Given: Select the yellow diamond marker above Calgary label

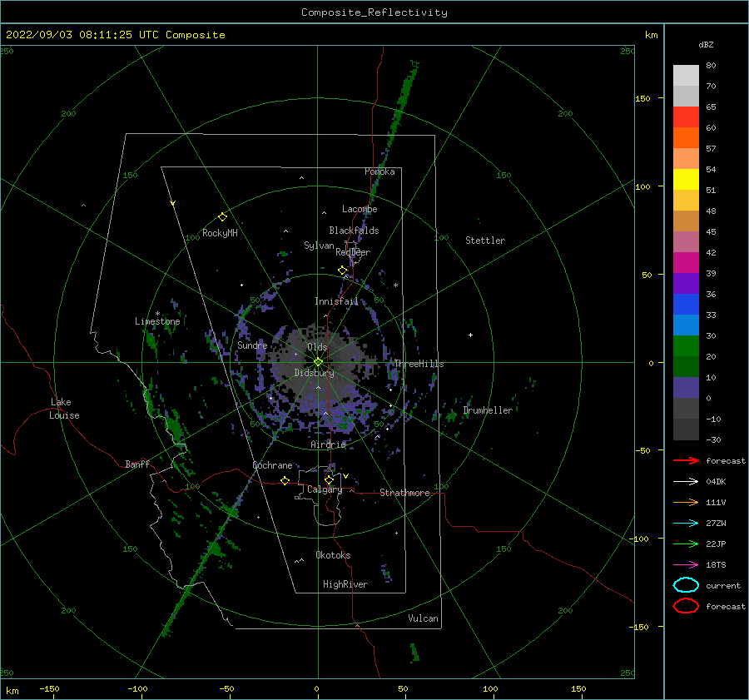Looking at the screenshot, I should click(329, 479).
